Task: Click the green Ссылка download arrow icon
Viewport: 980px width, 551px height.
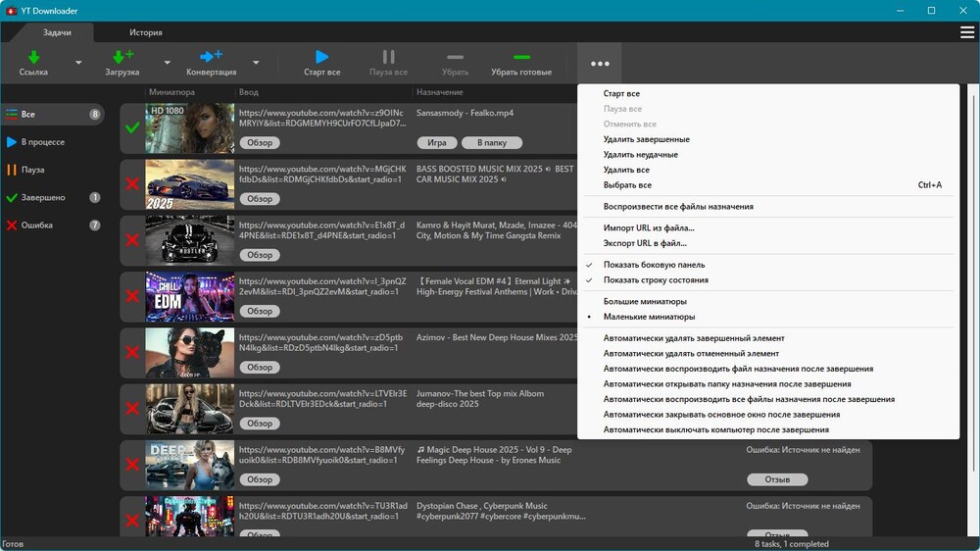Action: click(33, 57)
